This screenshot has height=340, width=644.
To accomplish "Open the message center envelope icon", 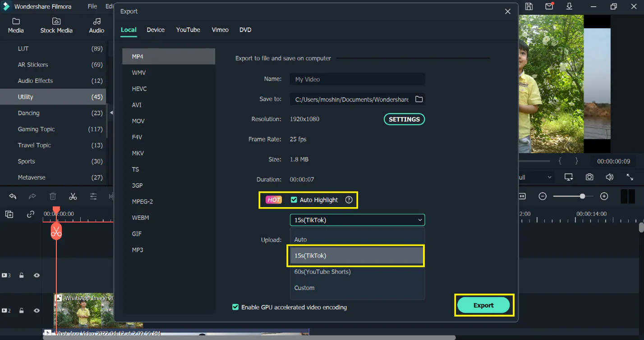I will point(549,6).
